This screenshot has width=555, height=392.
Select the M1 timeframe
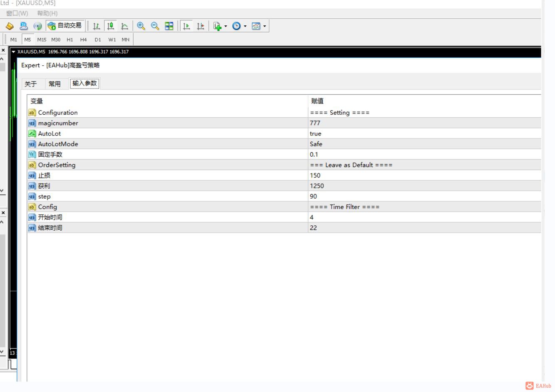point(14,39)
